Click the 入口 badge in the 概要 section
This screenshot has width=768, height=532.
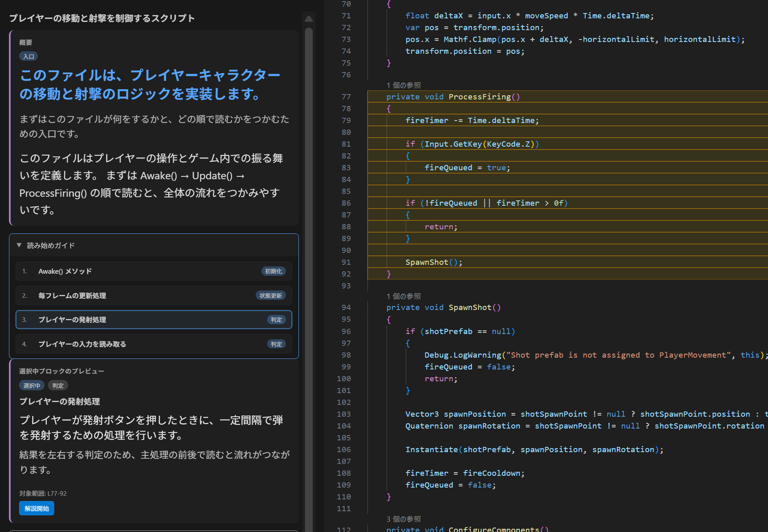point(28,56)
